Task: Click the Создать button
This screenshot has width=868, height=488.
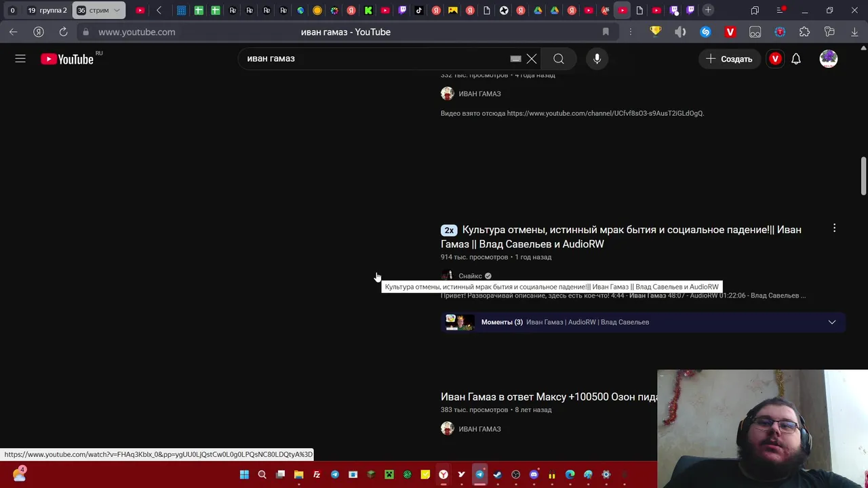Action: 730,59
